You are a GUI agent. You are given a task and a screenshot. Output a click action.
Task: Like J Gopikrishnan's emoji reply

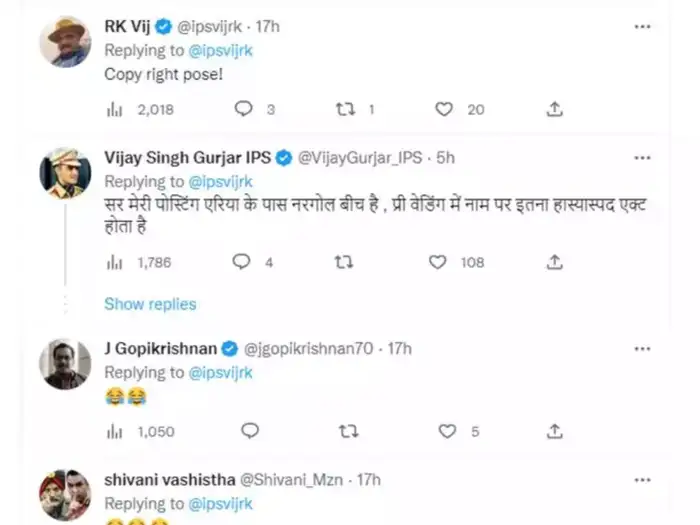coord(448,431)
